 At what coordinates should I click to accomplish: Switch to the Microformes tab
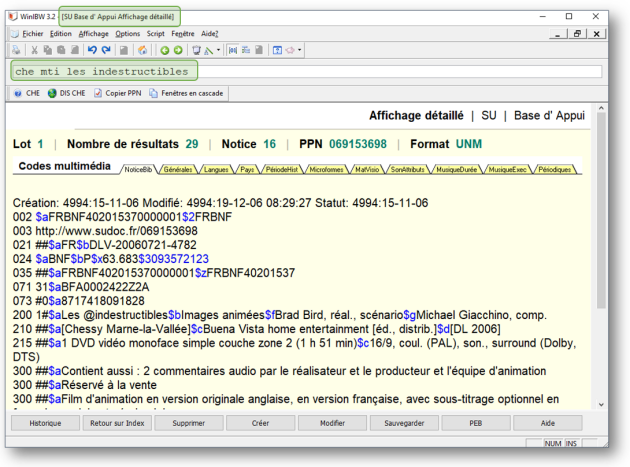326,170
